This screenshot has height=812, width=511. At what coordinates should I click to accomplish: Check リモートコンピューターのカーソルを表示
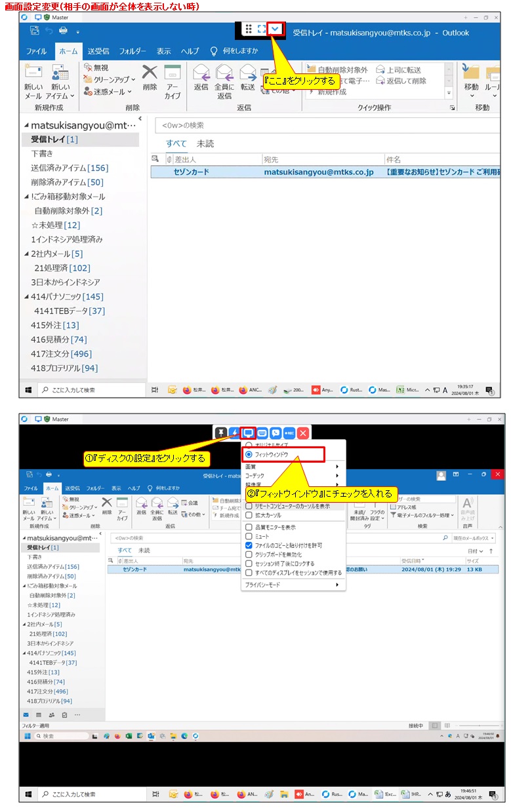pyautogui.click(x=249, y=507)
